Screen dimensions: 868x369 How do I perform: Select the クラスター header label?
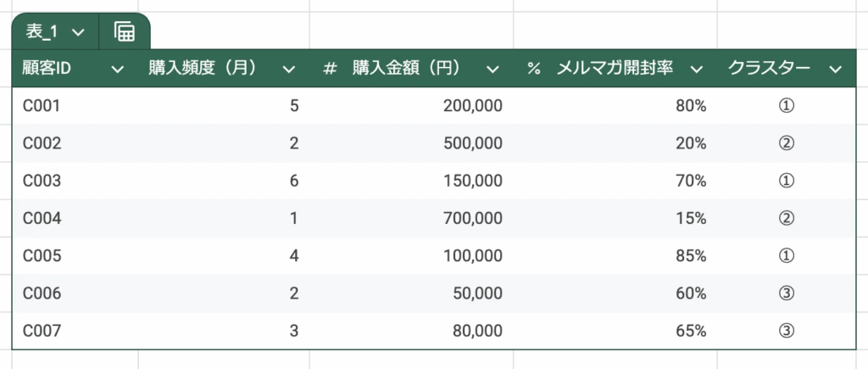click(x=769, y=69)
